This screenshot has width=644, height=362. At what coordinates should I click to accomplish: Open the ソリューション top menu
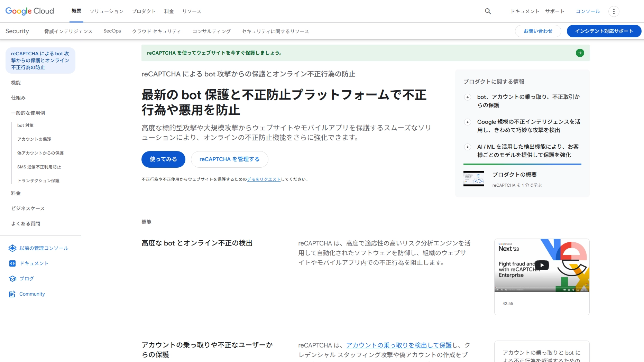pos(107,11)
